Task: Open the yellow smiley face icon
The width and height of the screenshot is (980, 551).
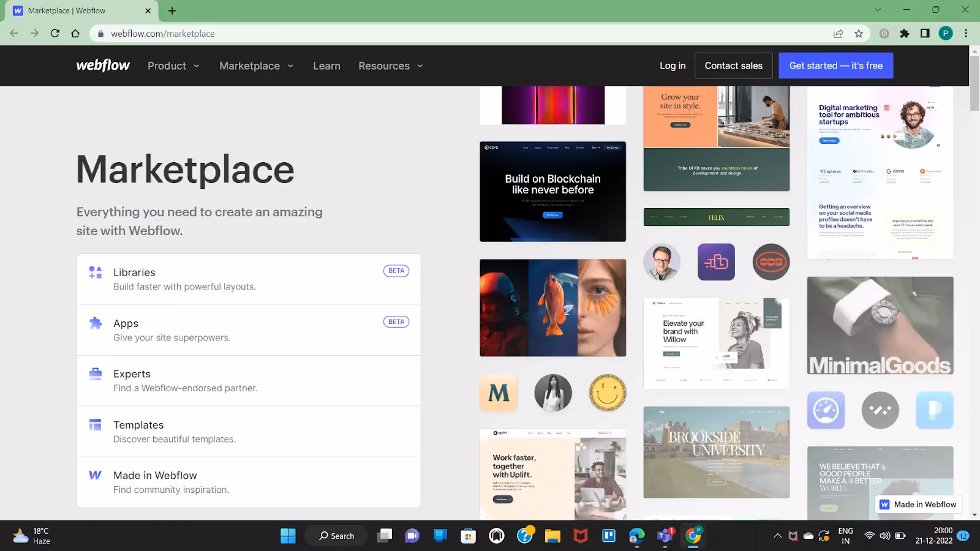Action: pyautogui.click(x=608, y=392)
